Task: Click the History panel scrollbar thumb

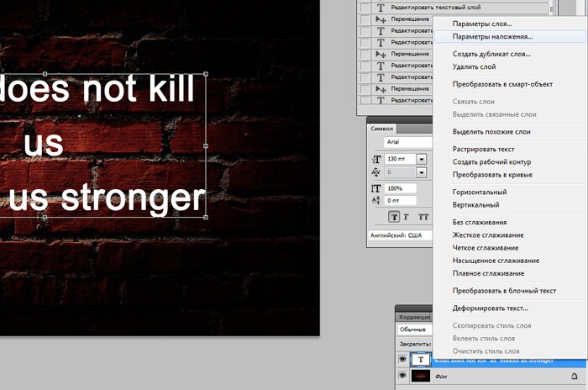Action: tap(552, 8)
